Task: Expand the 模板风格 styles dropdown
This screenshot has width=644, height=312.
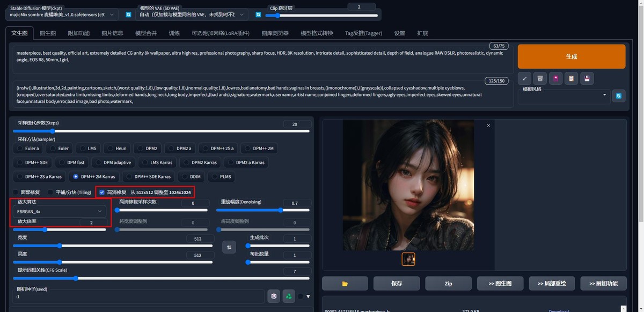Action: (563, 96)
